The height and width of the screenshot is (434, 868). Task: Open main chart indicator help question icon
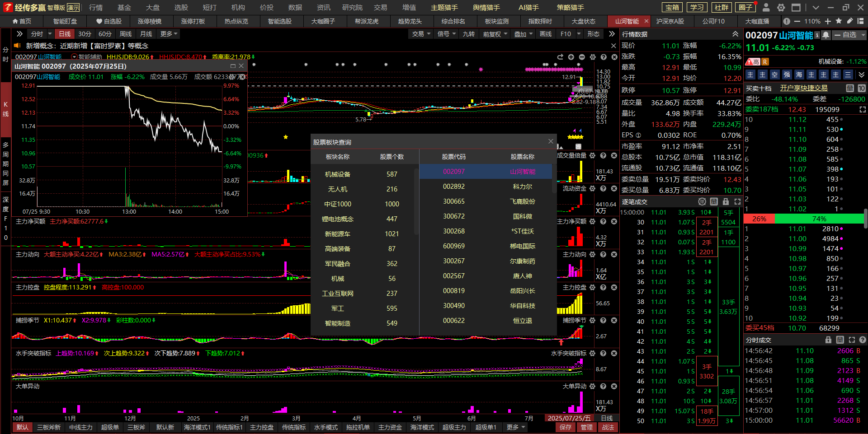(604, 57)
